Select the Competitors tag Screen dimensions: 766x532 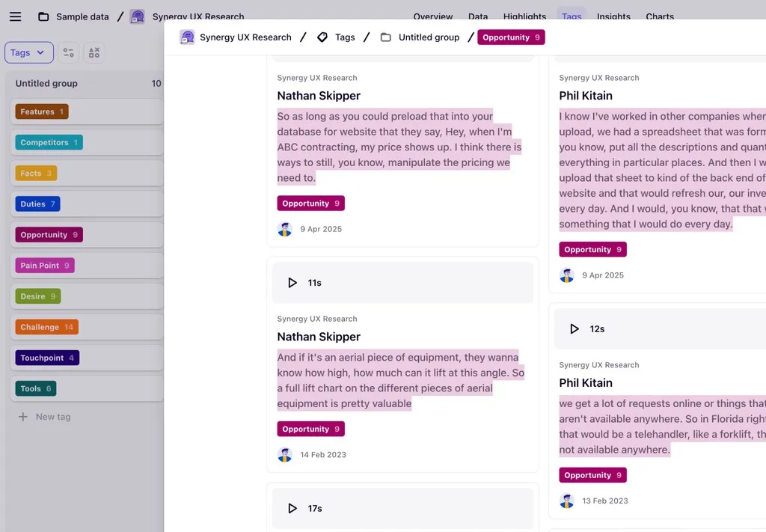[x=49, y=142]
